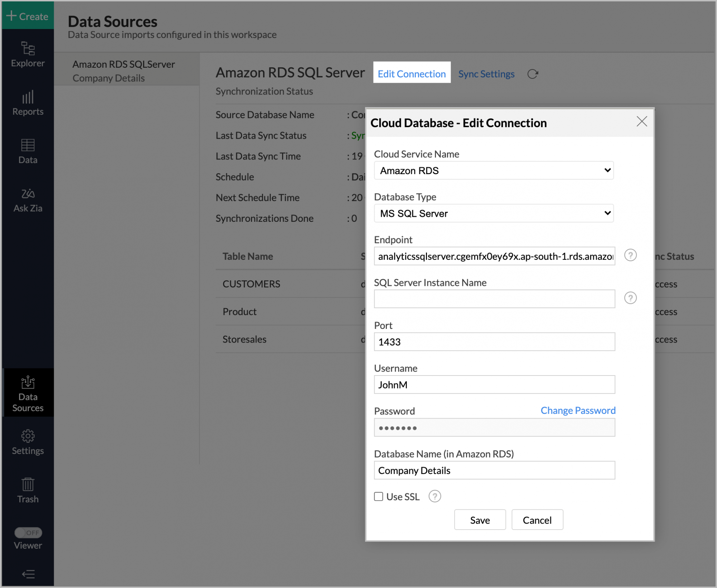Image resolution: width=717 pixels, height=588 pixels.
Task: Open the Data Sources panel
Action: [x=28, y=393]
